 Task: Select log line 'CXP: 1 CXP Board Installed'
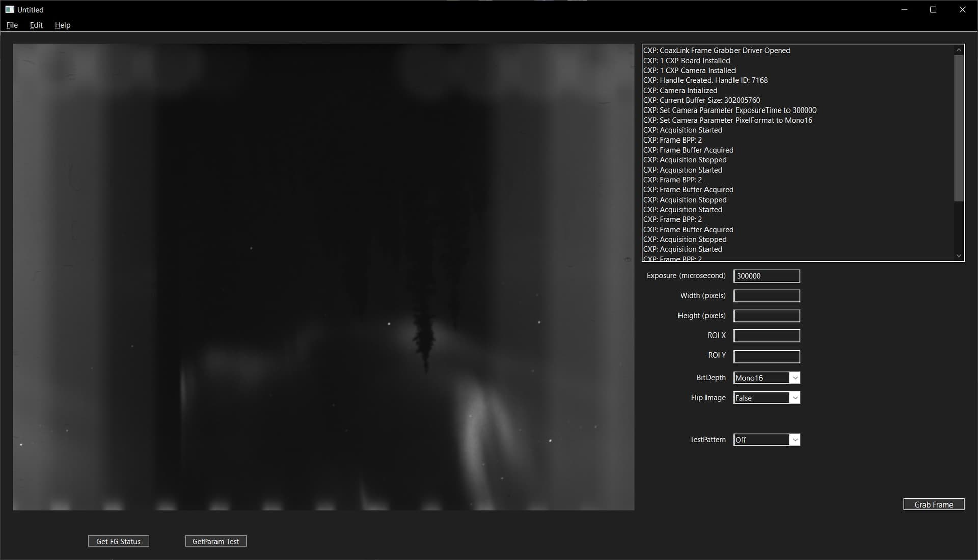[x=686, y=61]
